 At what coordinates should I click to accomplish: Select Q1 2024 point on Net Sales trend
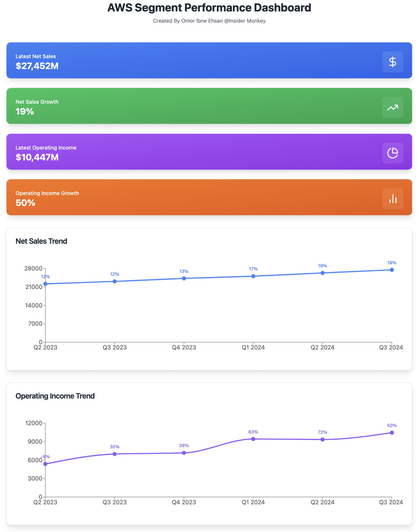253,276
